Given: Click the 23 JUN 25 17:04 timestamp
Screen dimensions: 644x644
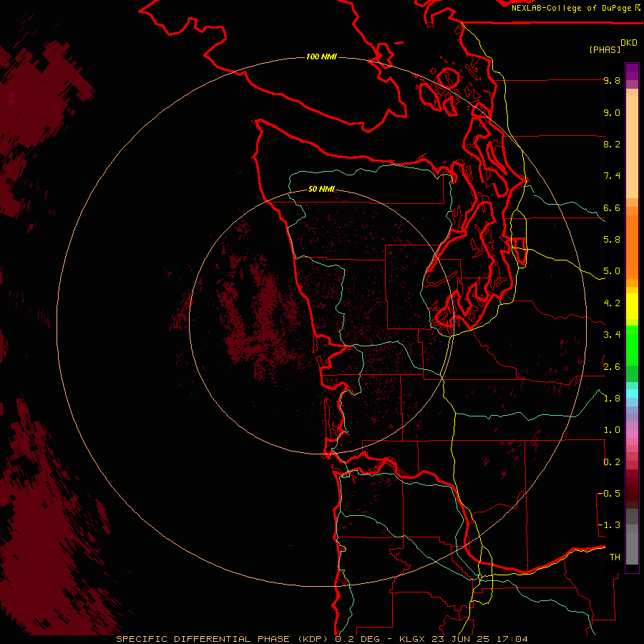Looking at the screenshot, I should pos(479,639).
